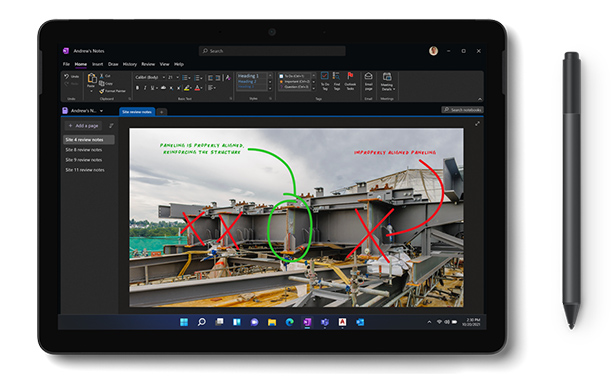615x381 pixels.
Task: Toggle Superscript formatting
Action: point(179,88)
